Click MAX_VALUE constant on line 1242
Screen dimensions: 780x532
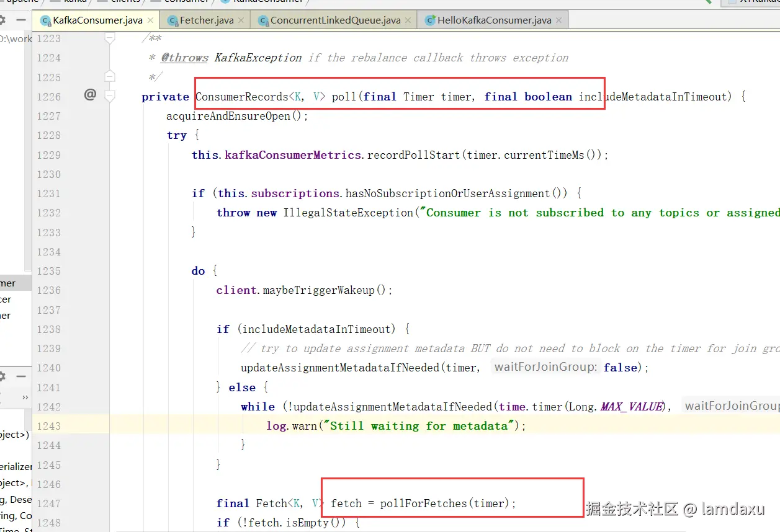tap(632, 407)
